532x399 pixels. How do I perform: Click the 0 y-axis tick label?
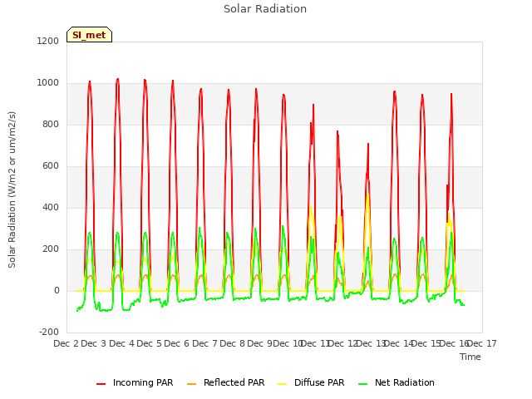click(57, 290)
